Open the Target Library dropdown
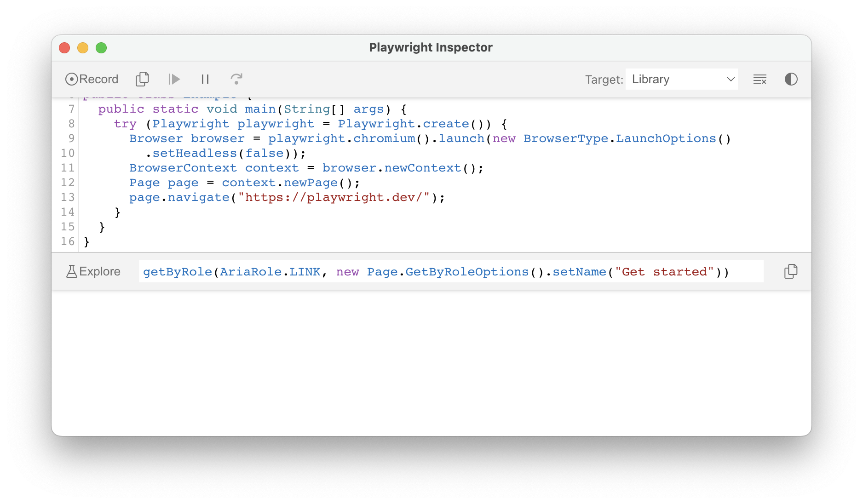The image size is (863, 504). click(x=682, y=79)
